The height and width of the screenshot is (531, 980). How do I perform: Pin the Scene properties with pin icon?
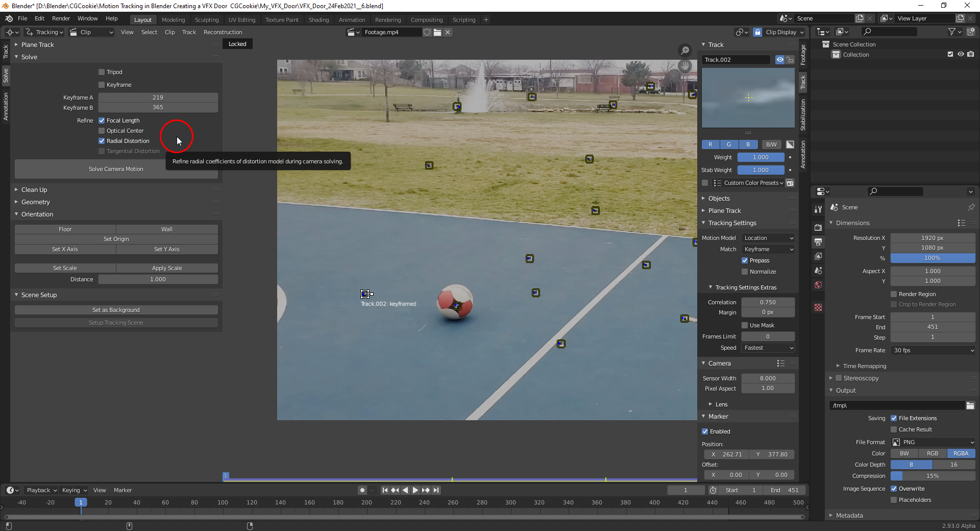click(x=971, y=207)
